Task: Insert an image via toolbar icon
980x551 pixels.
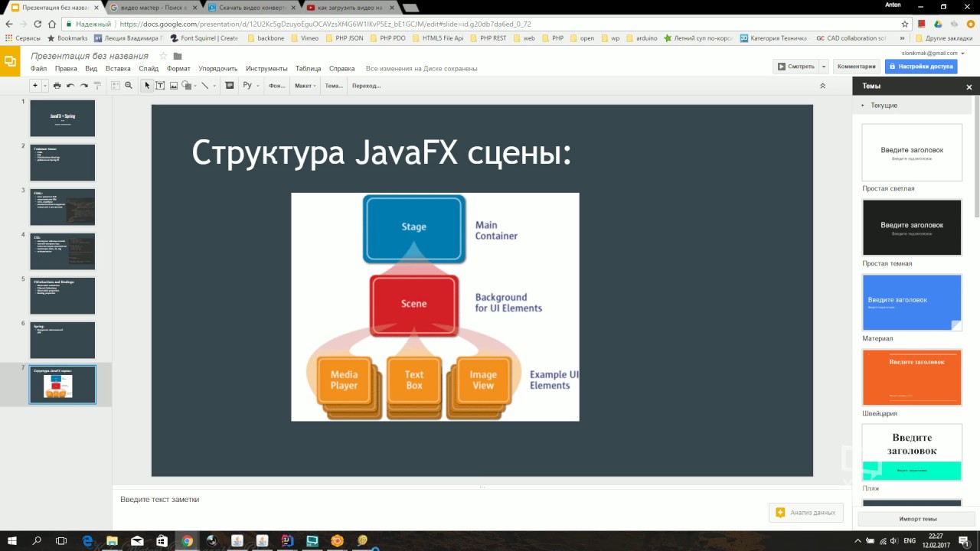Action: (174, 86)
